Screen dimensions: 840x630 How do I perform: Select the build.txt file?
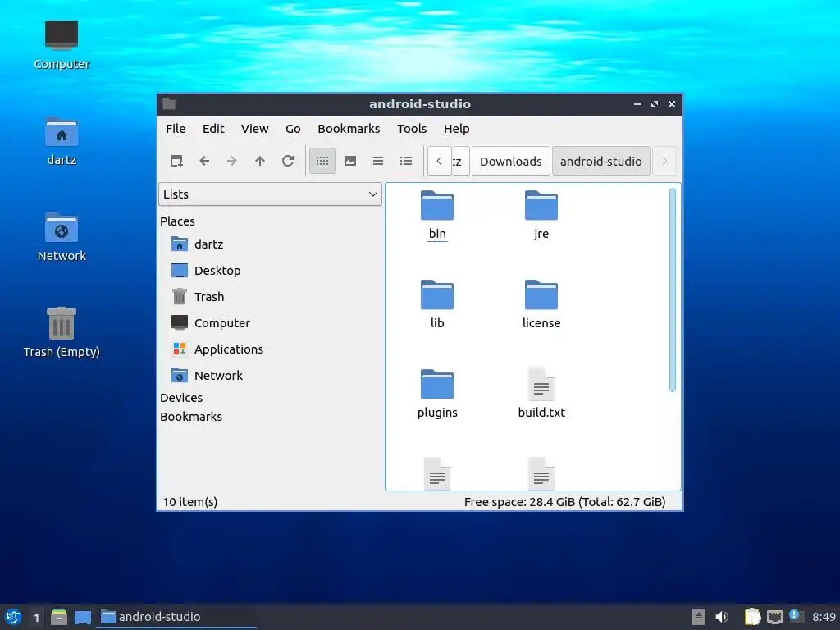[x=541, y=394]
